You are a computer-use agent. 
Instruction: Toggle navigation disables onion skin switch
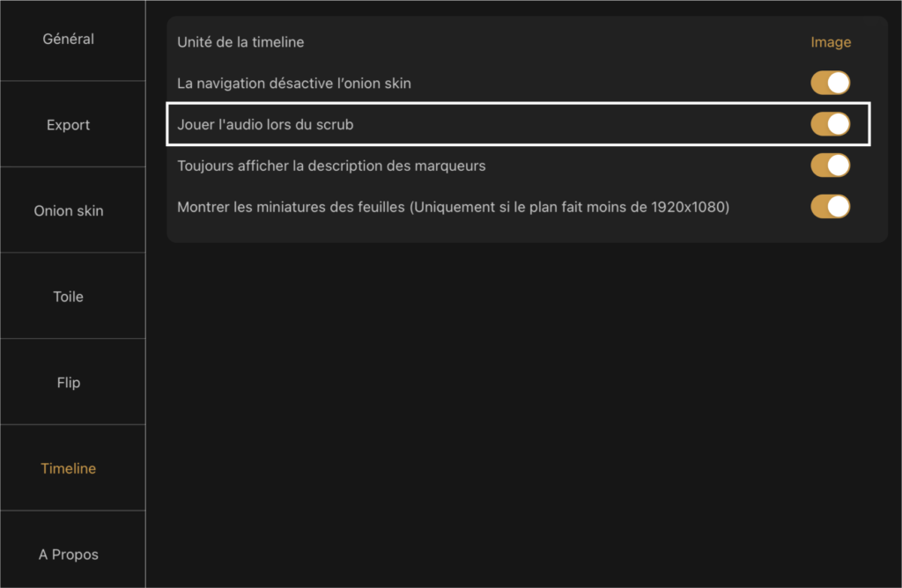830,83
